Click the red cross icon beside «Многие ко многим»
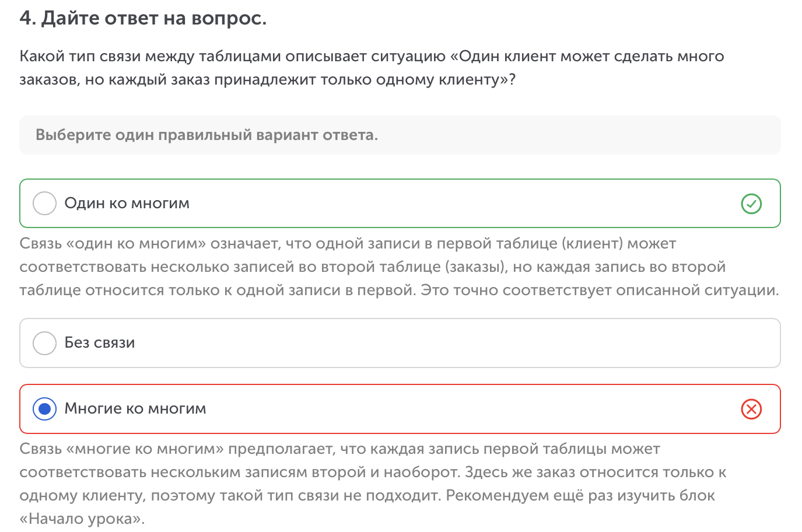Viewport: 802px width, 532px height. pyautogui.click(x=751, y=409)
